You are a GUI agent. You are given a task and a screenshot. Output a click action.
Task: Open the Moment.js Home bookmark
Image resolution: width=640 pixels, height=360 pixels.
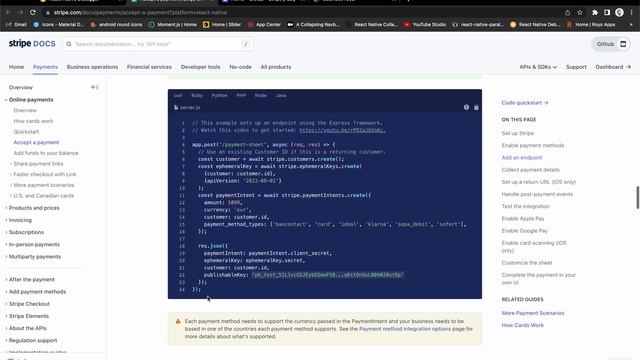click(x=172, y=24)
